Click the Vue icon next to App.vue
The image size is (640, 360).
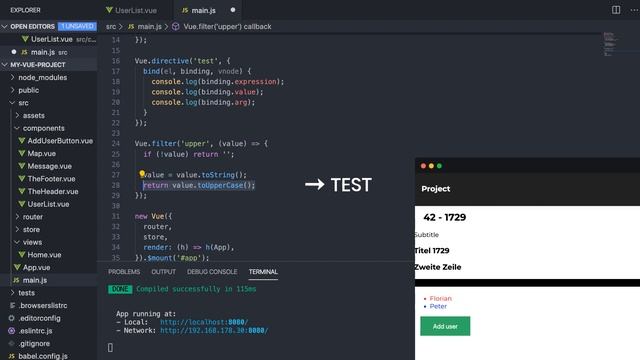(x=17, y=267)
